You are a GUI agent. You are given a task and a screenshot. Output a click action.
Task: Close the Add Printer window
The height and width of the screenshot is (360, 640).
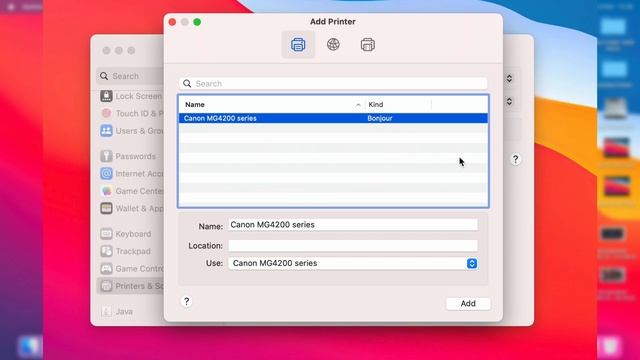(x=172, y=22)
